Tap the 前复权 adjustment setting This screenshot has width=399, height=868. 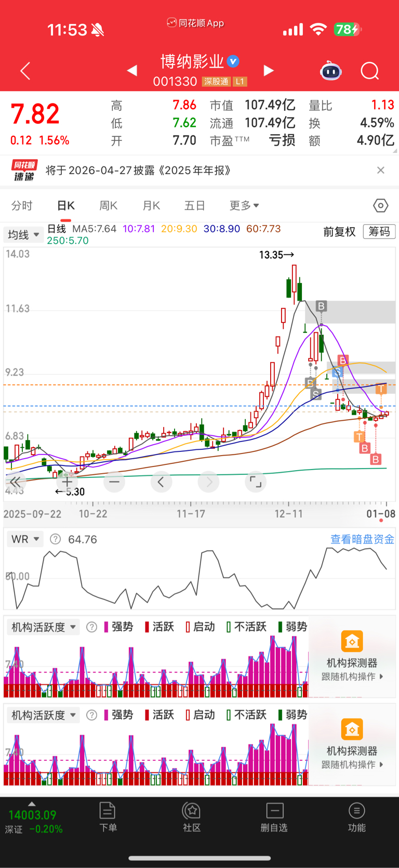pyautogui.click(x=339, y=231)
